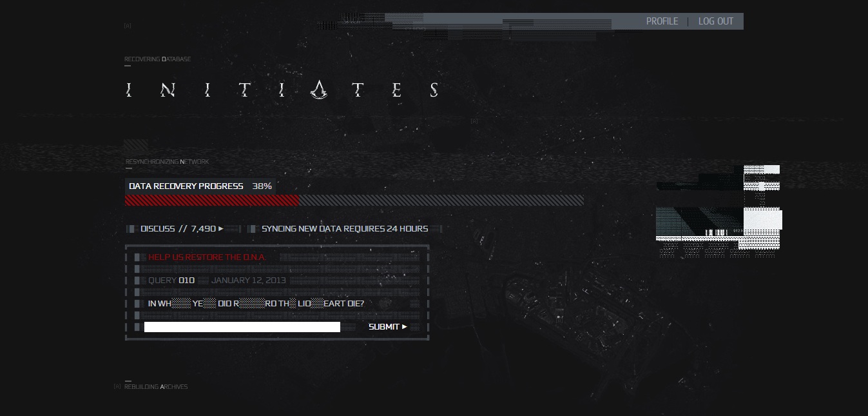Screen dimensions: 868x416
Task: Open the PROFILE page
Action: pos(662,21)
